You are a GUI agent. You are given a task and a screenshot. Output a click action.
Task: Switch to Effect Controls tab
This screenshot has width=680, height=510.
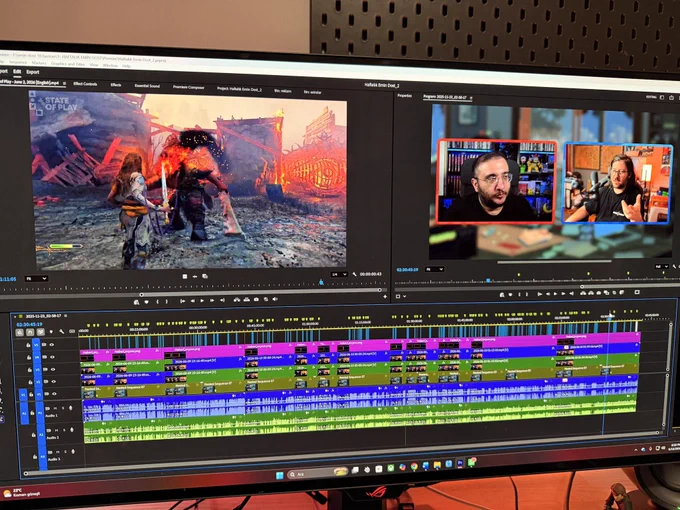85,84
